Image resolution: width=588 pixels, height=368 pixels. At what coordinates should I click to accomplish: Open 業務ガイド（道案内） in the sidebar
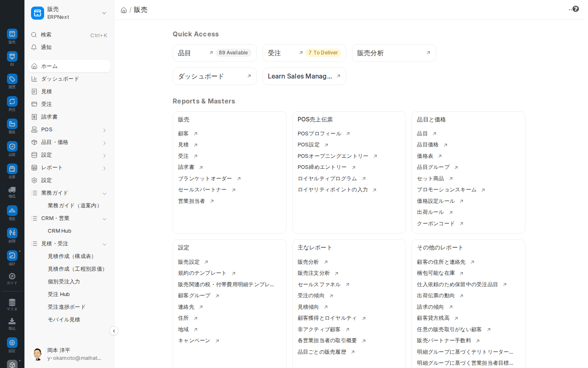click(75, 206)
